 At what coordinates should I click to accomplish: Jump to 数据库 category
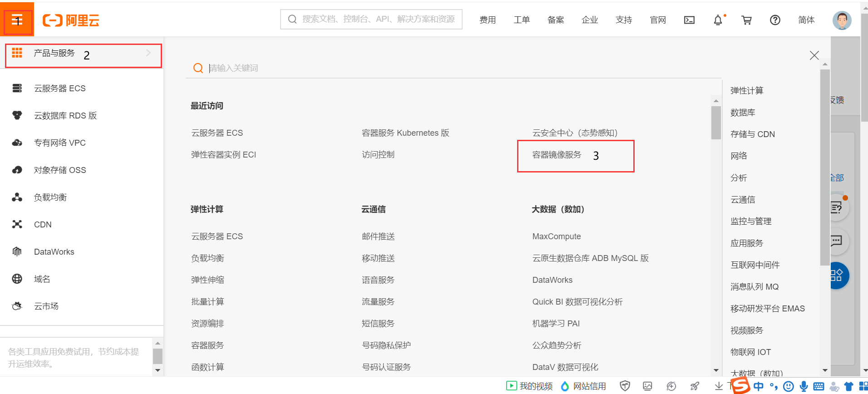(x=743, y=113)
